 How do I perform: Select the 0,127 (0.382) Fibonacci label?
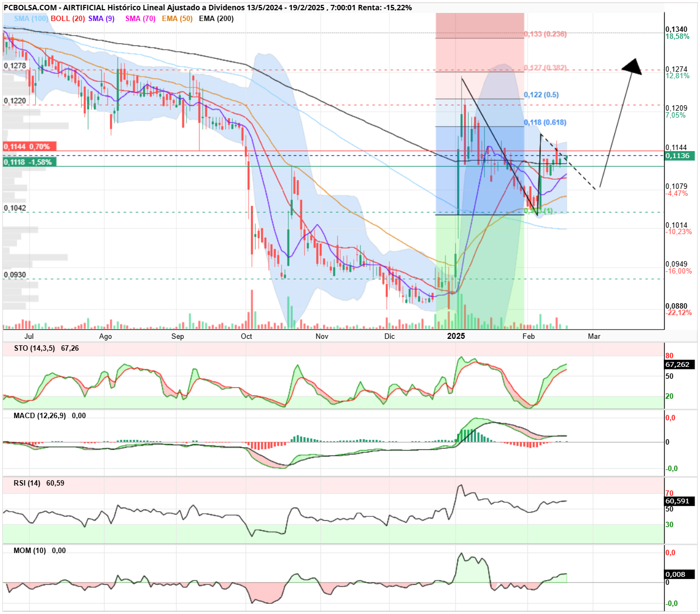545,68
